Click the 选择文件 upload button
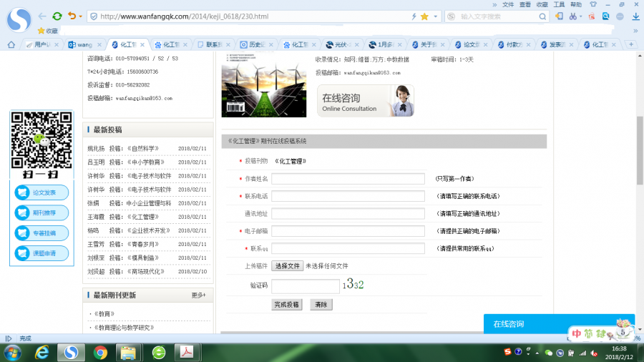 pyautogui.click(x=287, y=265)
